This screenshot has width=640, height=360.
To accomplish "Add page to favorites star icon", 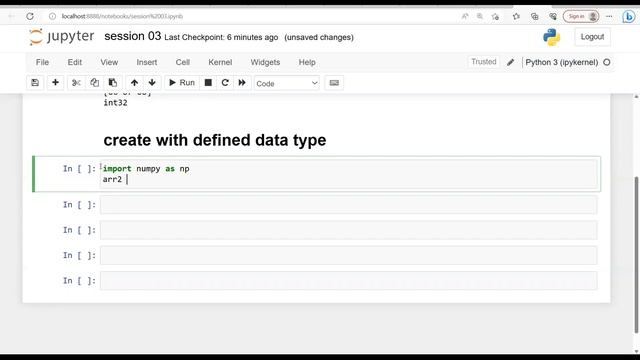I will click(496, 16).
